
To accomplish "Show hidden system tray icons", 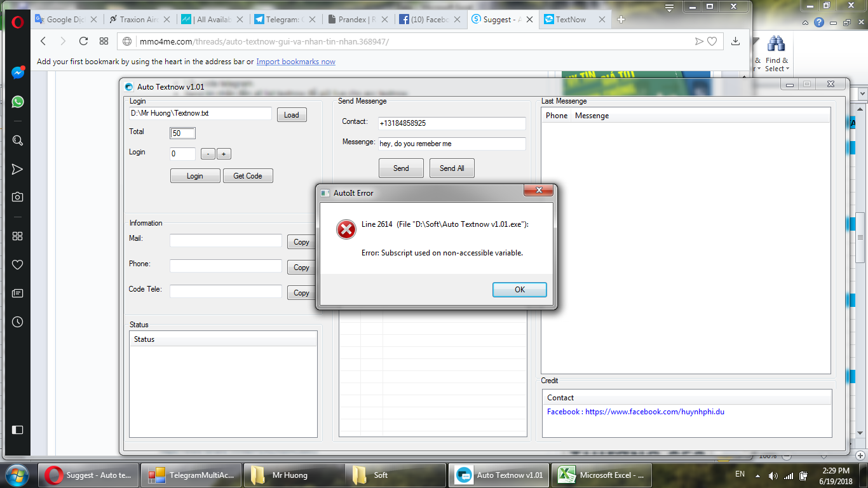I will point(757,475).
